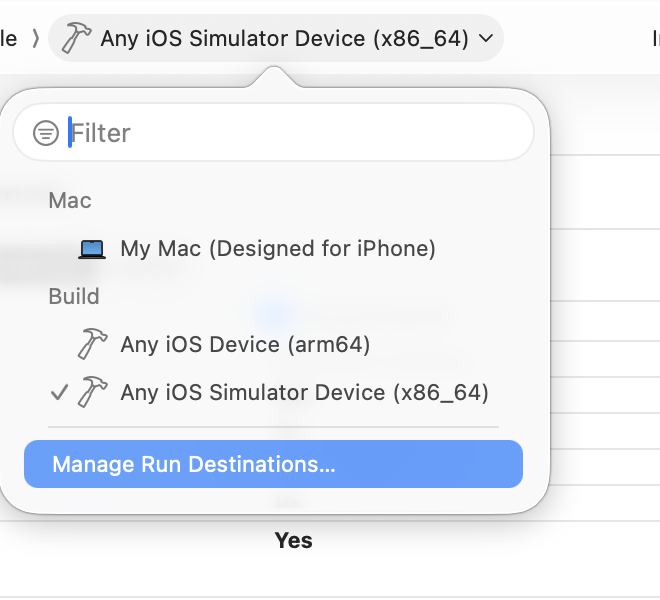Click the Build section header
The image size is (660, 600).
point(74,297)
